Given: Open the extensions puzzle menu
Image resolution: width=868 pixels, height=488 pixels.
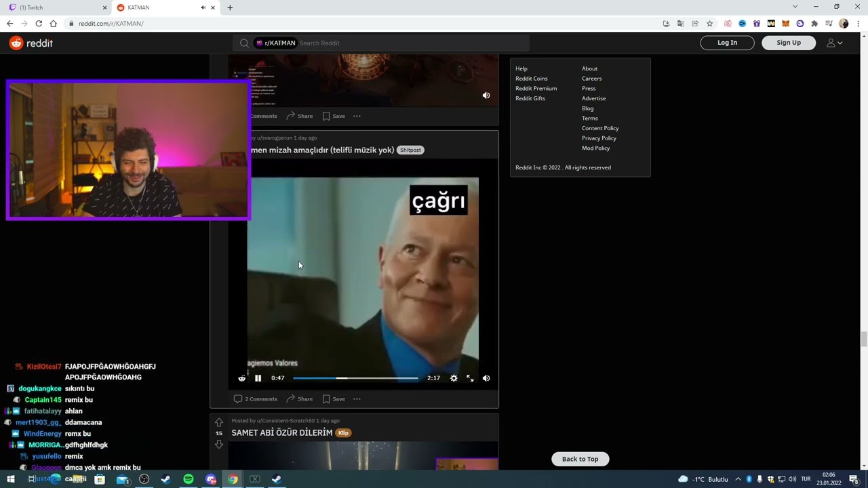Looking at the screenshot, I should [814, 23].
